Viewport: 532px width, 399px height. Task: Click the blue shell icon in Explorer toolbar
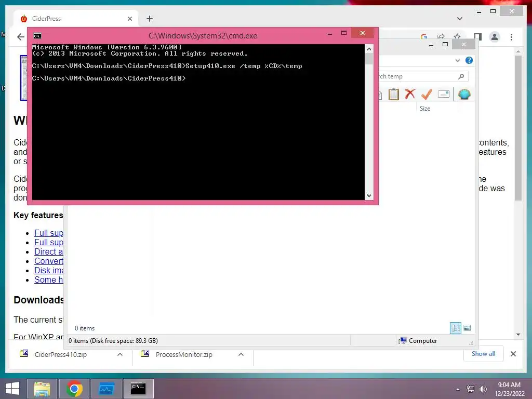click(464, 94)
